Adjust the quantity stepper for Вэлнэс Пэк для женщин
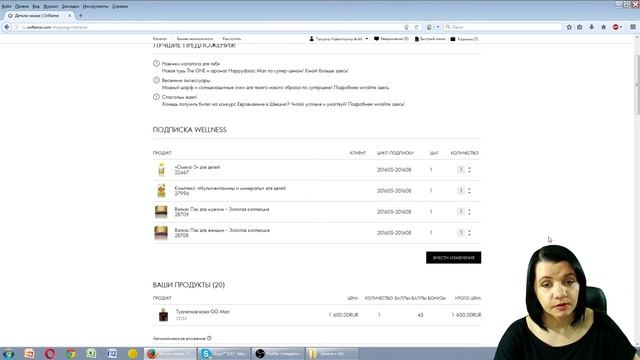 (469, 233)
